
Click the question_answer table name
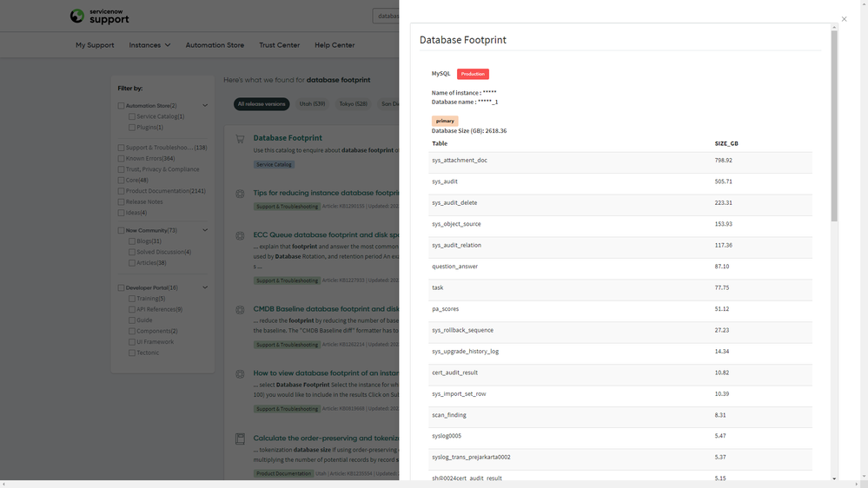[454, 266]
